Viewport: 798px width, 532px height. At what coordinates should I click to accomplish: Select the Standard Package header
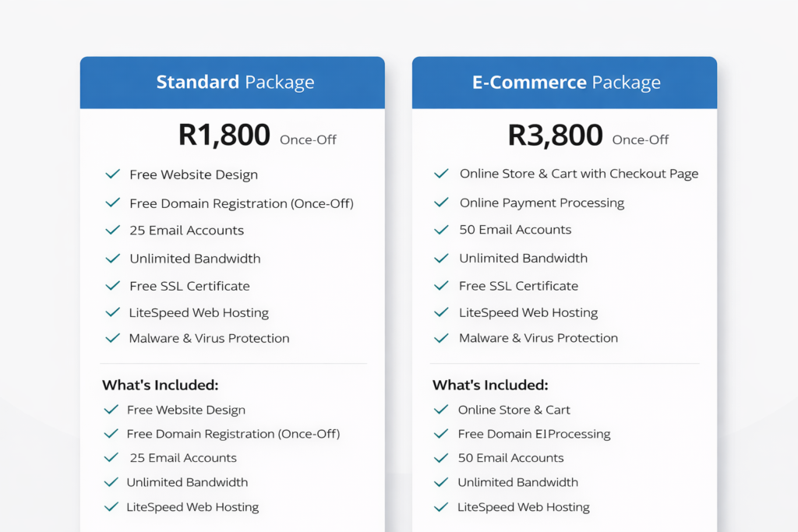click(x=235, y=83)
